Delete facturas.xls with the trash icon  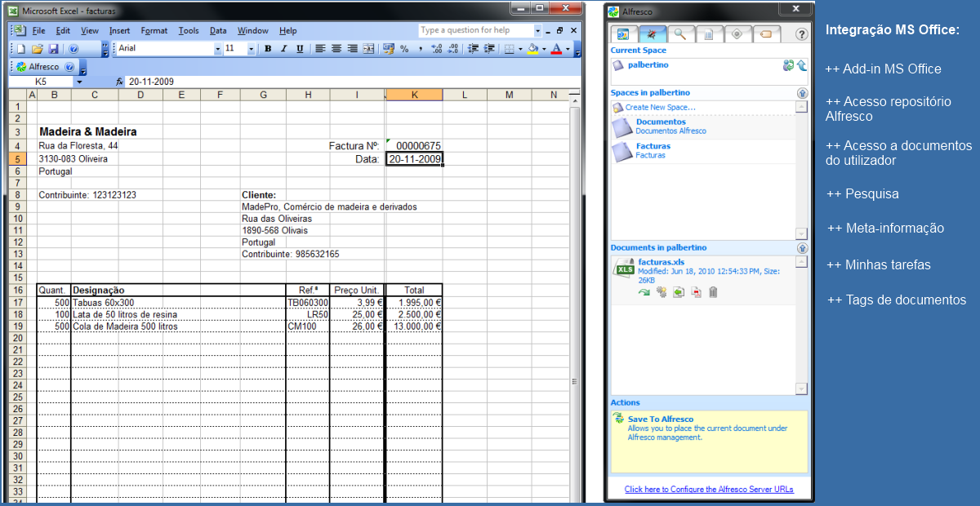pos(713,292)
